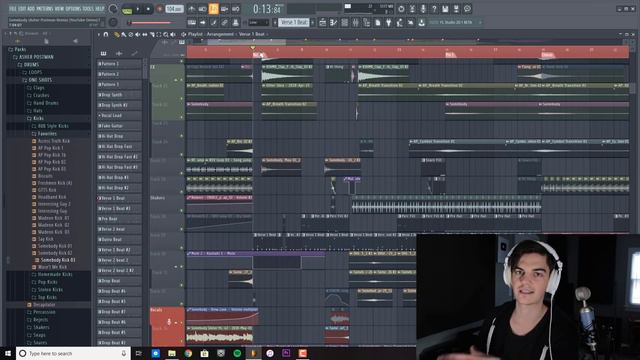640x360 pixels.
Task: Select the playlist Slip tool
Action: pyautogui.click(x=145, y=35)
